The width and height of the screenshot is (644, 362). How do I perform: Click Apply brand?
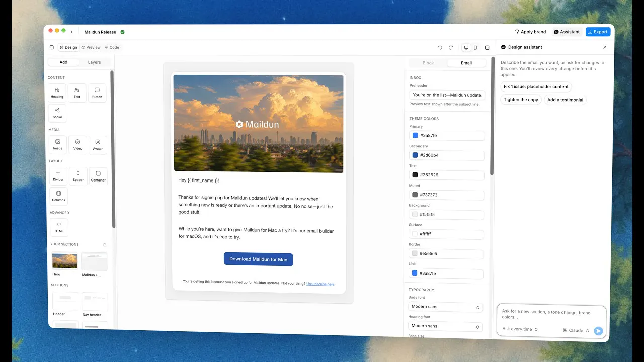click(530, 32)
